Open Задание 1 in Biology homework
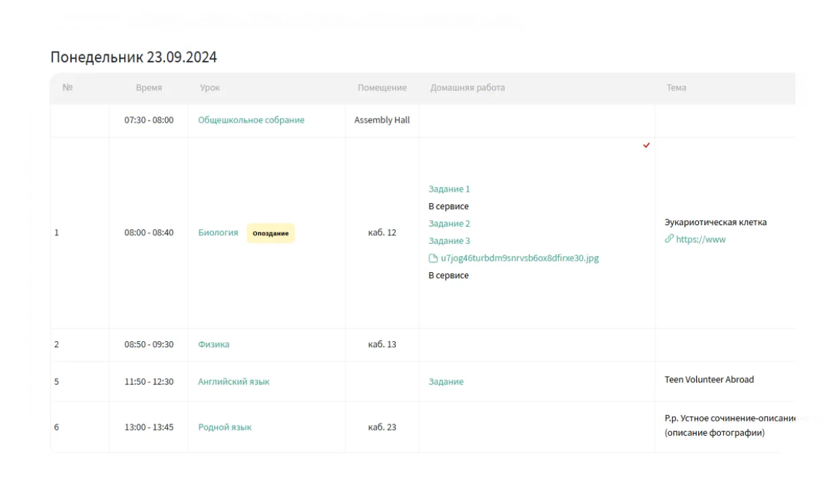 (449, 189)
